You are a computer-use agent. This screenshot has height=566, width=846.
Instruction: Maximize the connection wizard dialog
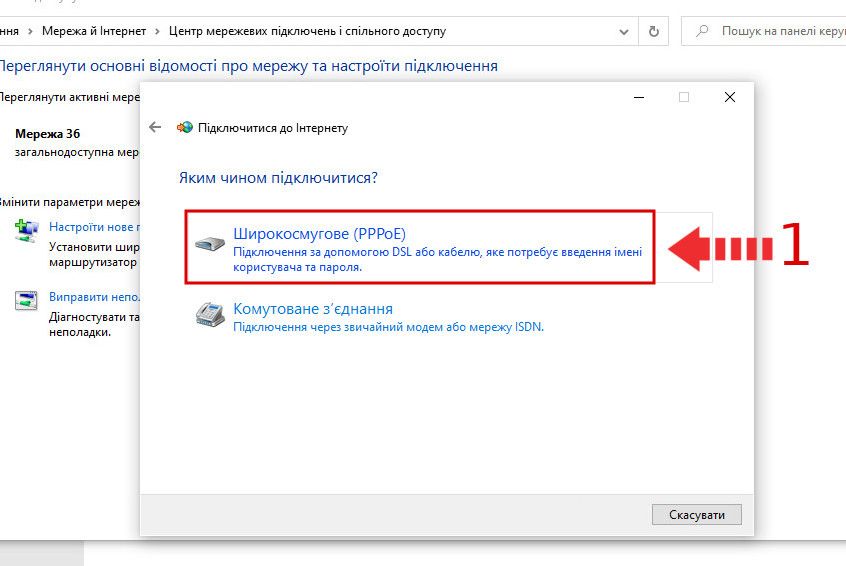684,97
